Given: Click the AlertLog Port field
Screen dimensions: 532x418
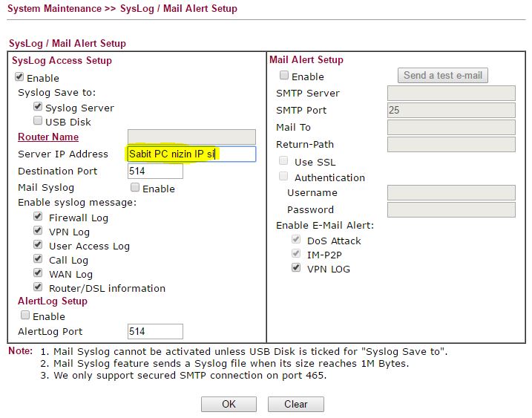Looking at the screenshot, I should (154, 331).
